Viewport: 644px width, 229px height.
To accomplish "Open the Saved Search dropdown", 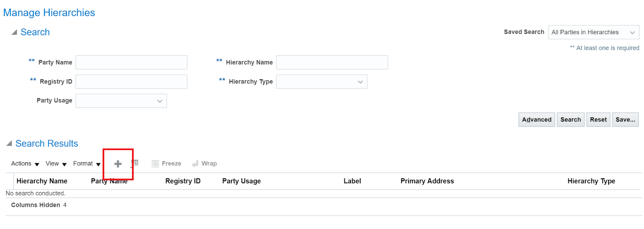I will [593, 32].
